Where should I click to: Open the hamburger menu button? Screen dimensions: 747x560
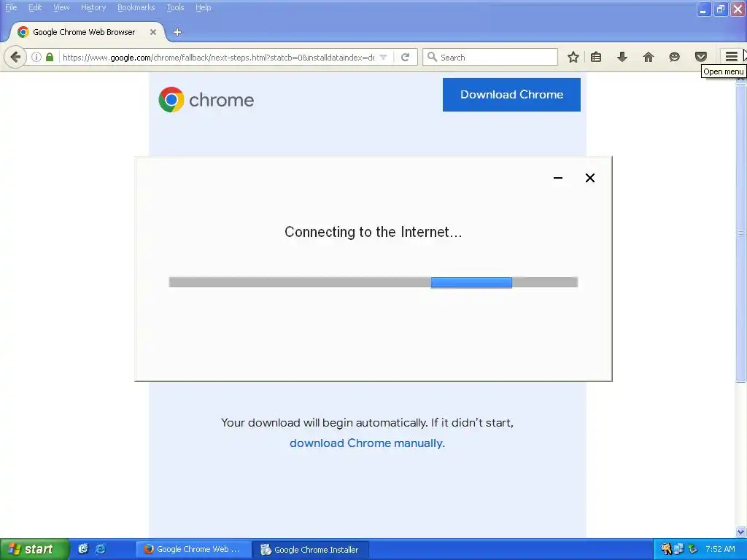point(731,57)
